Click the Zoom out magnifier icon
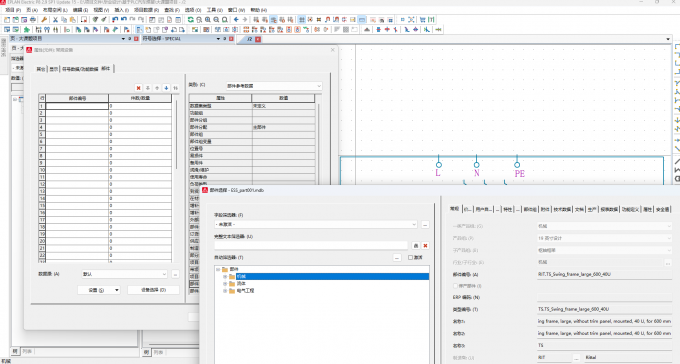 tap(216, 20)
